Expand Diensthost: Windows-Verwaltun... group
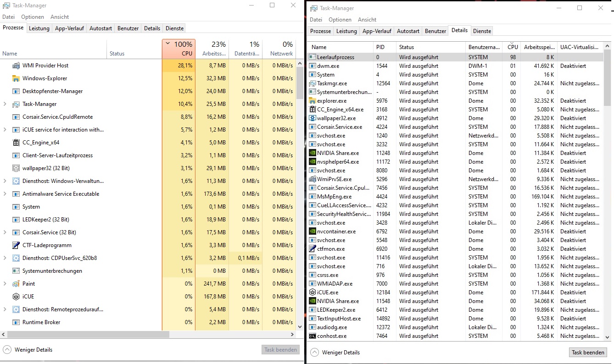The image size is (614, 364). (x=5, y=181)
